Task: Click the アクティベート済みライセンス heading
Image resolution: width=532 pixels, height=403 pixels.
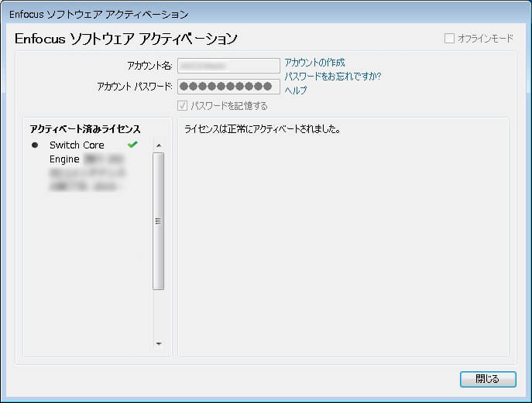Action: pyautogui.click(x=85, y=129)
